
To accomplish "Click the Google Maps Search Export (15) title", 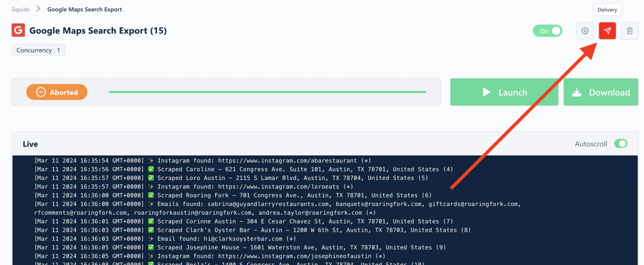I will 98,31.
